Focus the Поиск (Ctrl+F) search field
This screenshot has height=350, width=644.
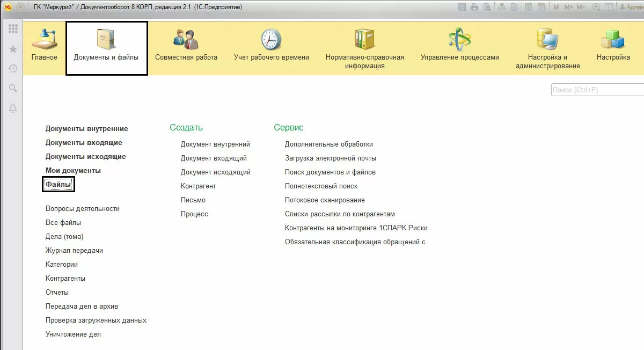pyautogui.click(x=597, y=90)
